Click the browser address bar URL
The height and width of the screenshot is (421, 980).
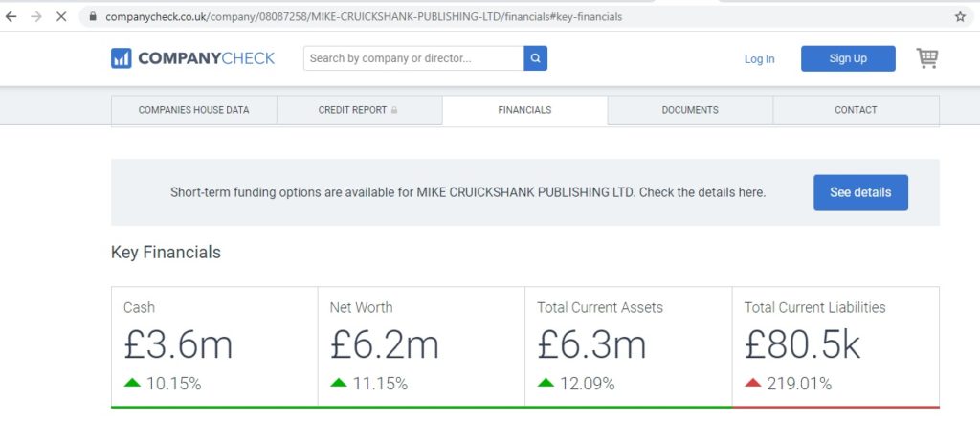coord(364,17)
